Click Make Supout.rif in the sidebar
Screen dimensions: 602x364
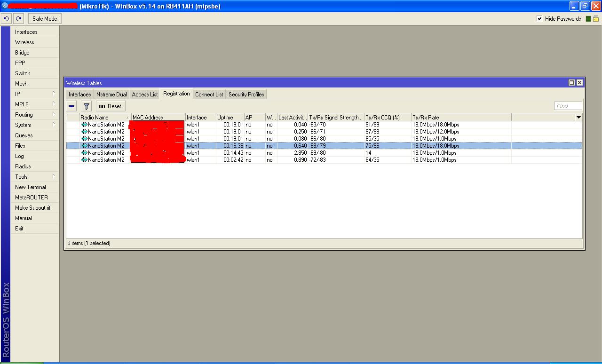35,208
